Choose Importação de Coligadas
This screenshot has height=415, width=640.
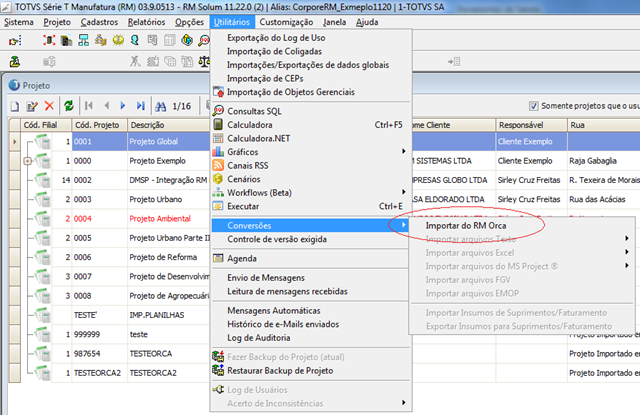click(x=274, y=51)
